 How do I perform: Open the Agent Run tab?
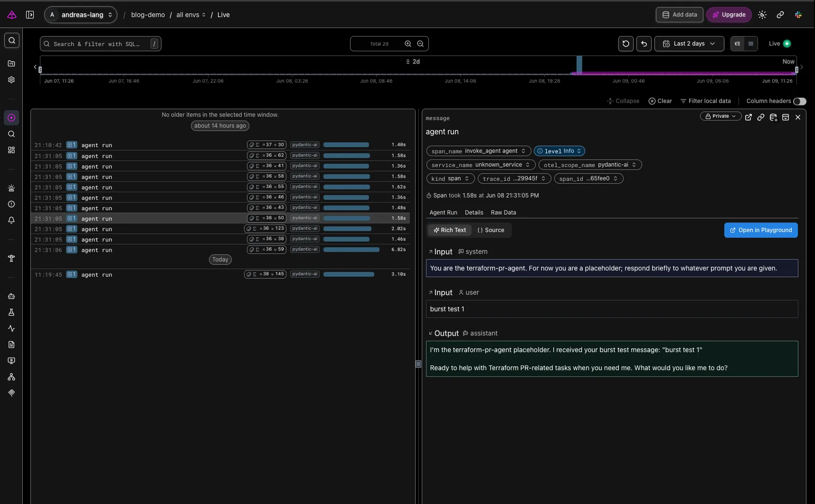(x=443, y=213)
